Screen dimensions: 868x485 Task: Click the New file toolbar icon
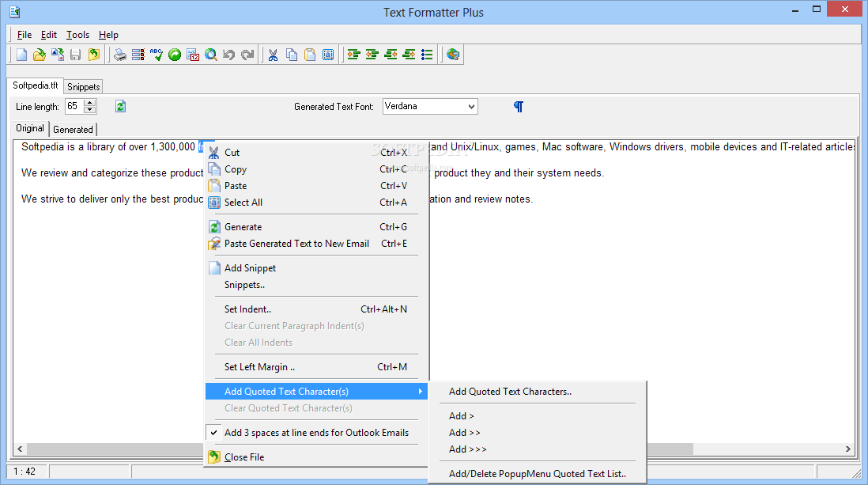tap(21, 55)
